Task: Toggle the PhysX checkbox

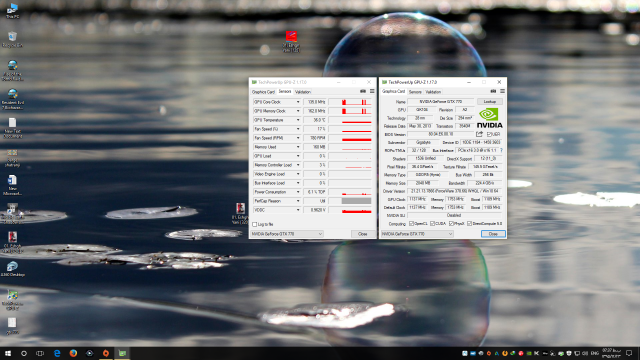Action: point(451,224)
